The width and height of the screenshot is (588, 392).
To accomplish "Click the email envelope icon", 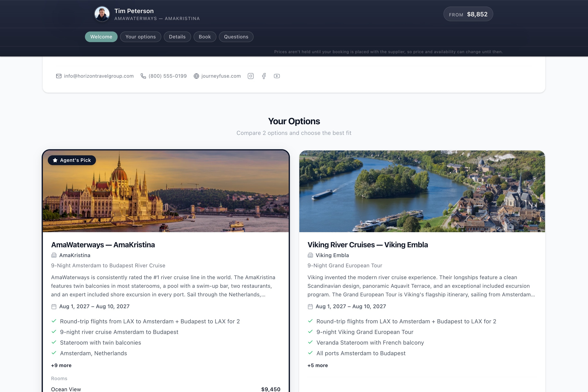I will coord(59,76).
